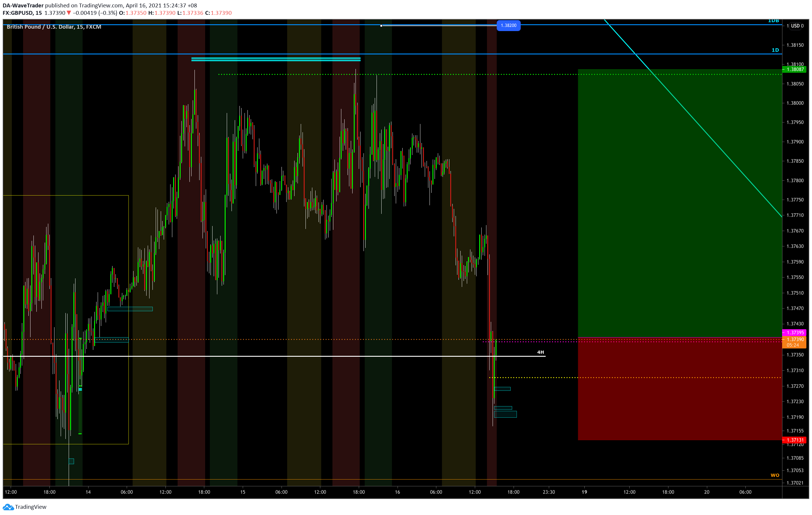812x515 pixels.
Task: Click the green 1.38087 take-profit price tag
Action: (794, 70)
